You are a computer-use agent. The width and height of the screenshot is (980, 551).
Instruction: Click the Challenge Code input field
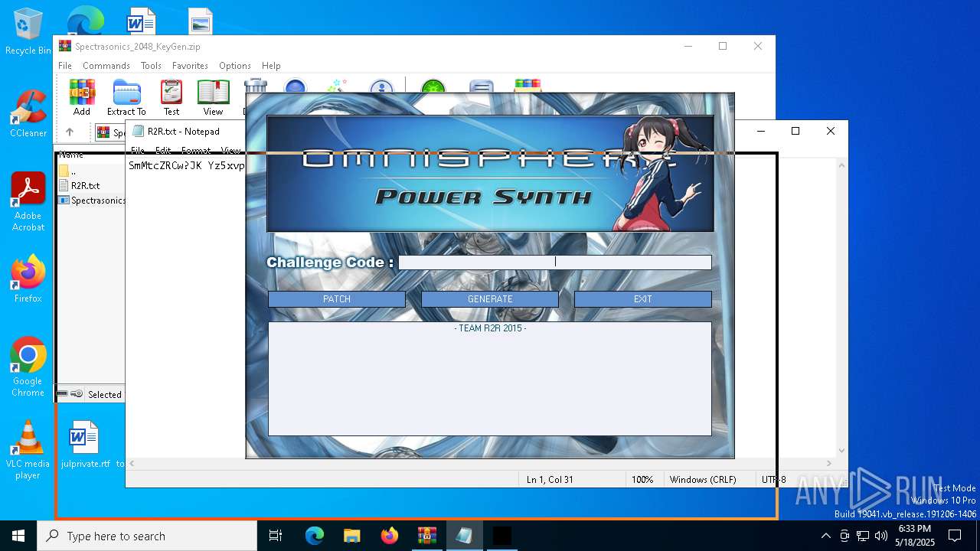(x=554, y=262)
